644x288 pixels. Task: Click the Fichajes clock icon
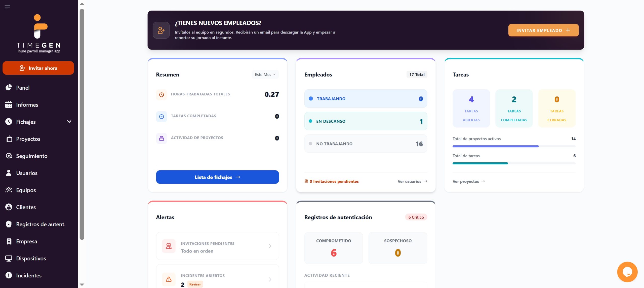pyautogui.click(x=9, y=122)
